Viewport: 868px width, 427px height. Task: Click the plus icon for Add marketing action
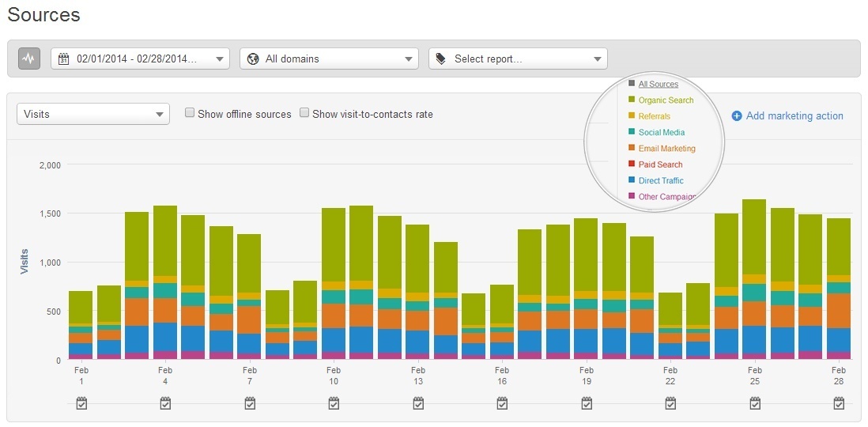(737, 116)
